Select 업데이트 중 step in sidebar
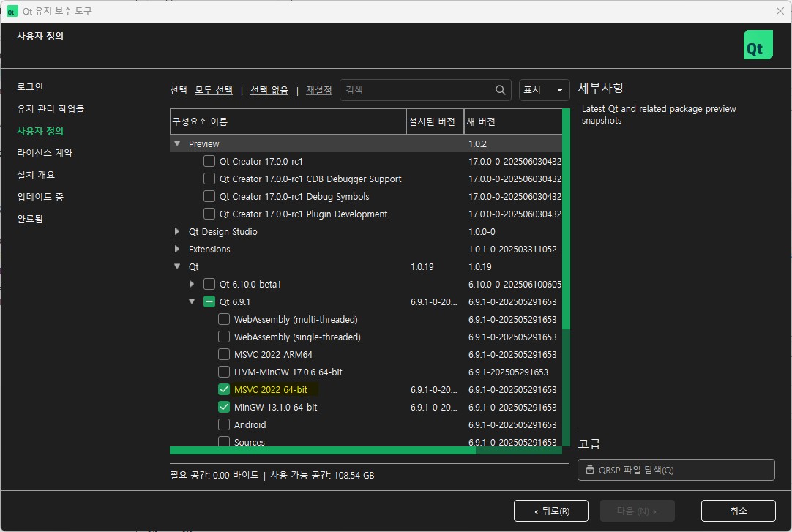792x532 pixels. tap(40, 197)
